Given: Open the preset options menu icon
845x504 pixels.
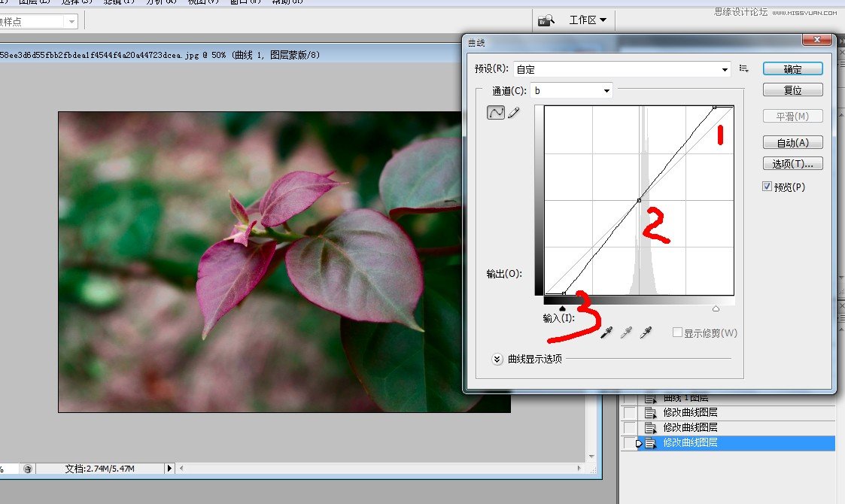Looking at the screenshot, I should point(743,68).
